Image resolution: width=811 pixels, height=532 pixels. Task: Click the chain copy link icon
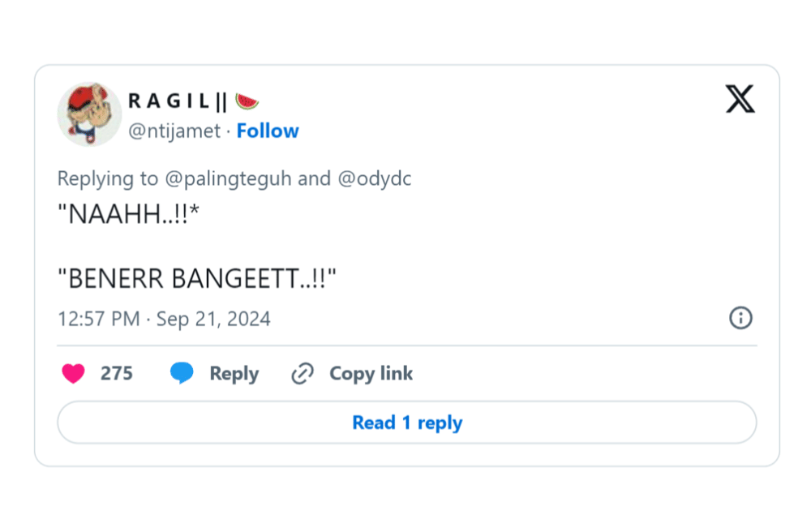pos(303,374)
